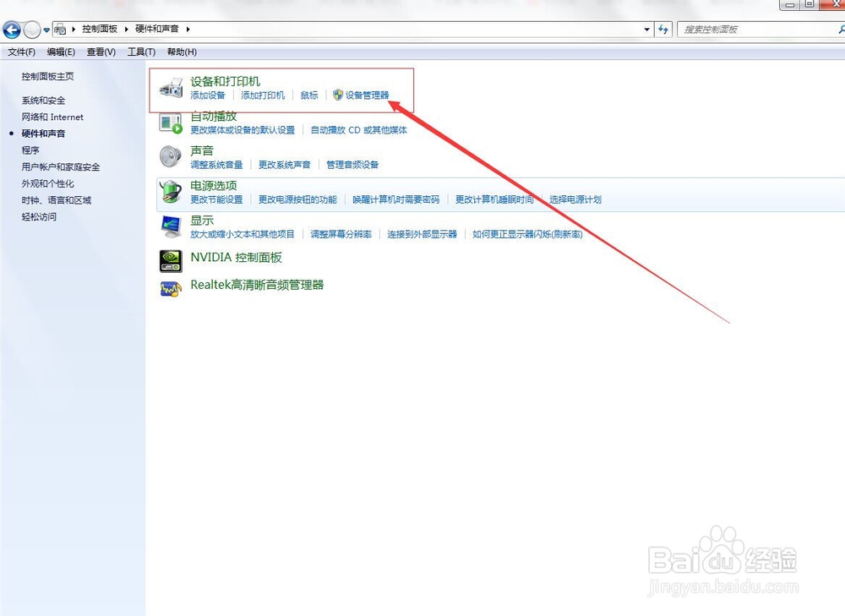Viewport: 845px width, 616px height.
Task: Click the 显示 monitor icon
Action: [169, 226]
